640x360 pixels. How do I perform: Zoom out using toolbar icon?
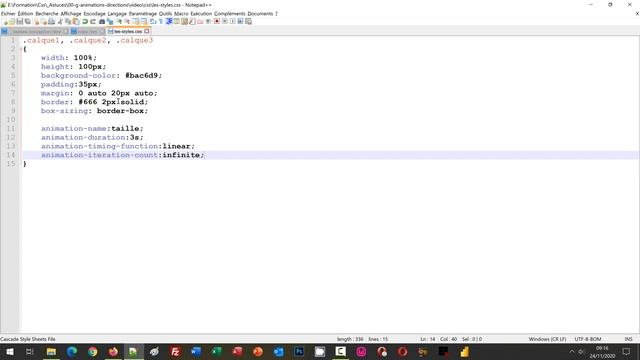[127, 21]
